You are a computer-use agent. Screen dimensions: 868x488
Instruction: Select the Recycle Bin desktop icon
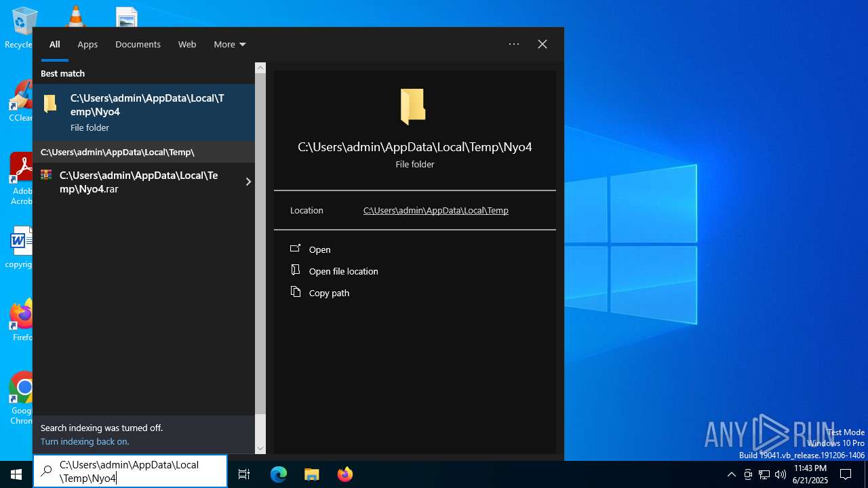19,28
